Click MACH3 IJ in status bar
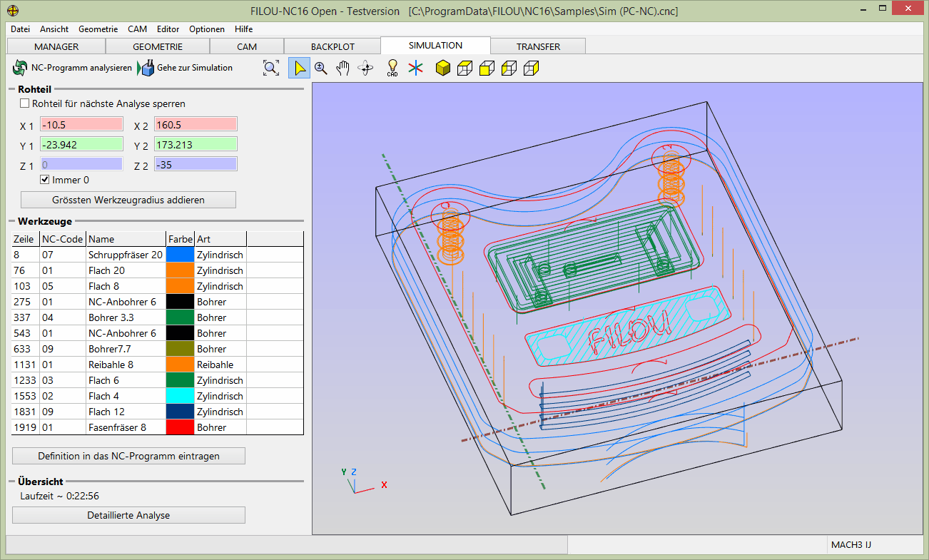Image resolution: width=929 pixels, height=560 pixels. [851, 545]
